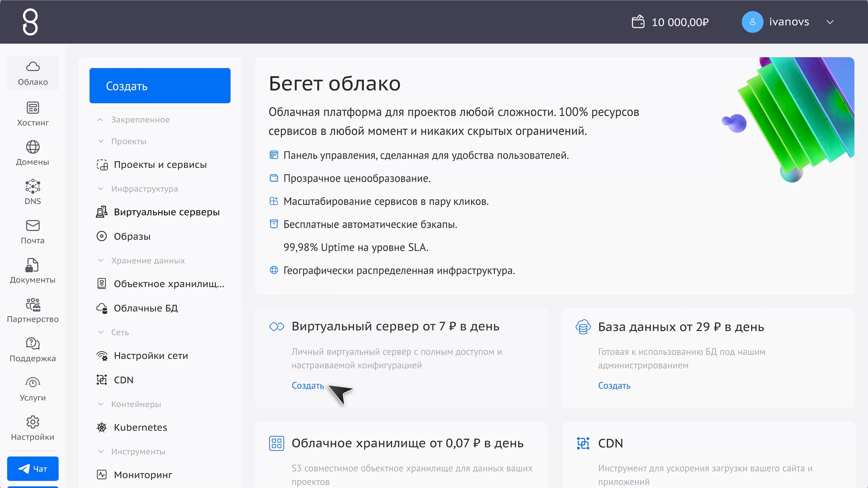Expand the Инфраструктура section chevron
868x488 pixels.
100,189
